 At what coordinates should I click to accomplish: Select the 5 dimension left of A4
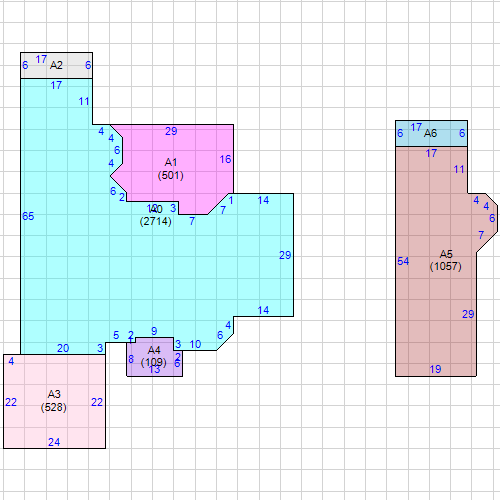(116, 335)
